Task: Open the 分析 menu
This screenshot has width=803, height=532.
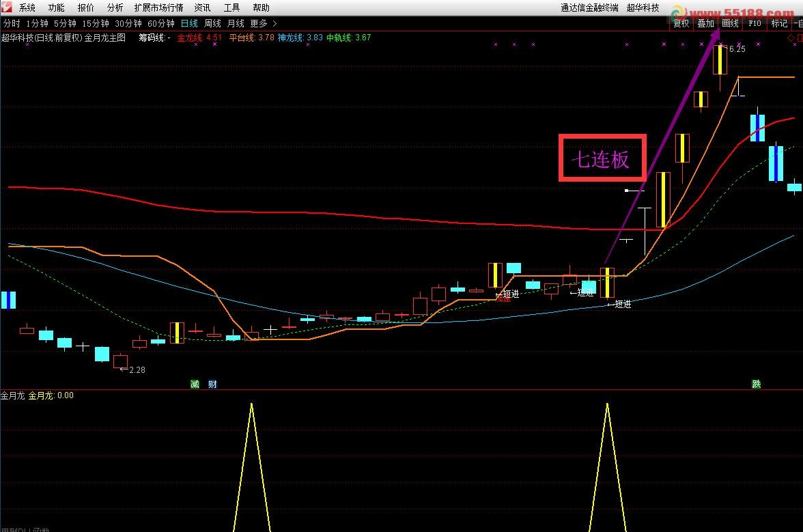Action: 115,8
